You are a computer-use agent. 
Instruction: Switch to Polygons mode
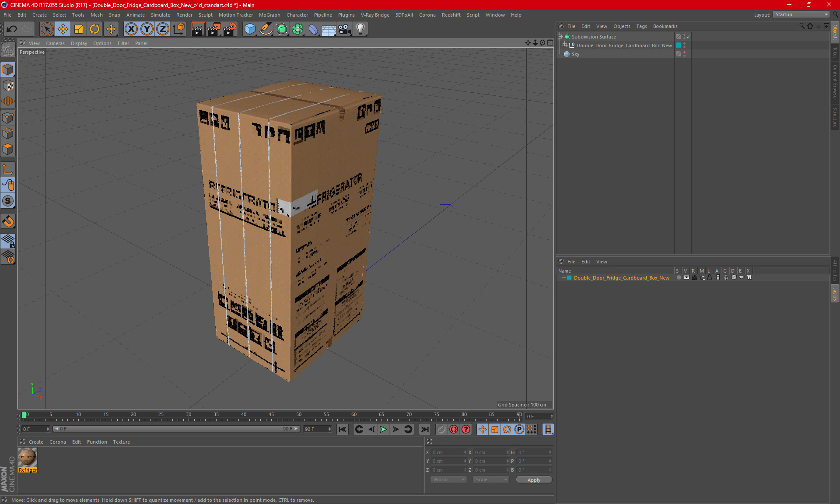click(8, 149)
